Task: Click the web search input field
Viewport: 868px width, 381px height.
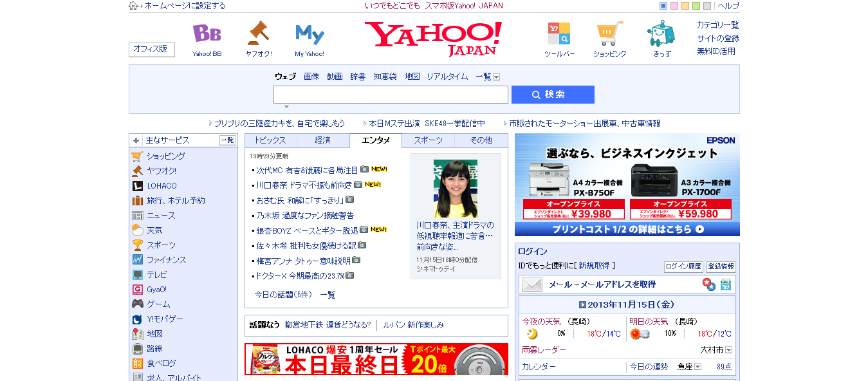Action: (x=391, y=95)
